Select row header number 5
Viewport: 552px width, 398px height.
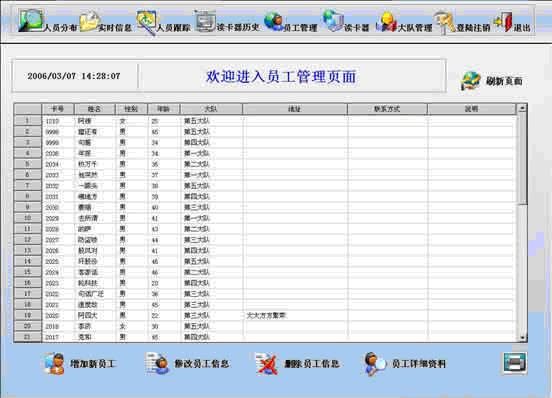27,164
